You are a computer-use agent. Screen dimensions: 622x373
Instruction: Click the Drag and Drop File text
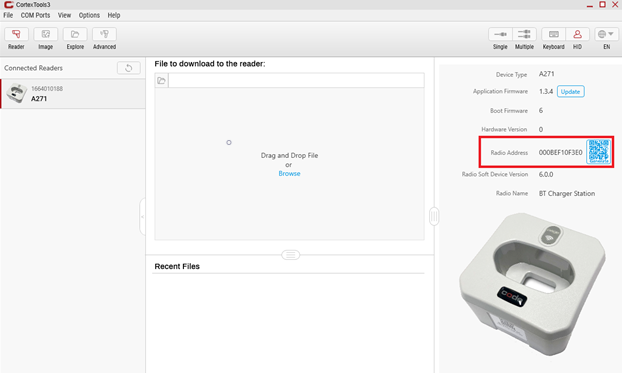pos(289,155)
